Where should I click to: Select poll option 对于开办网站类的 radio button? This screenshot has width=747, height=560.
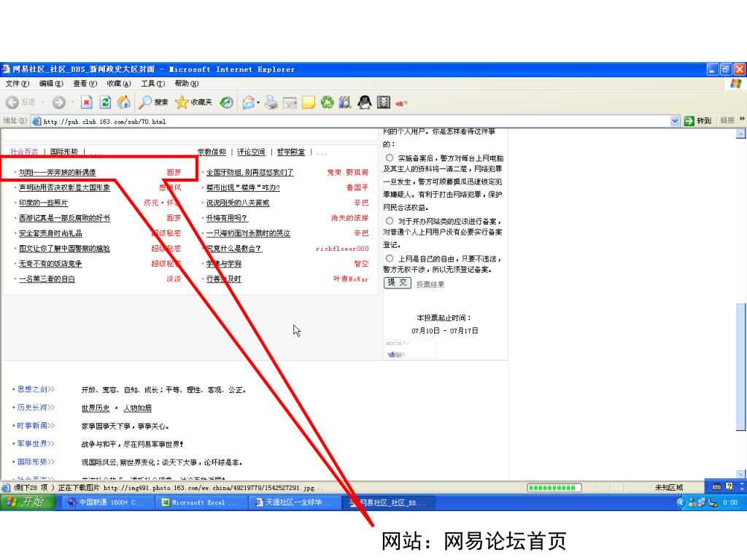390,221
